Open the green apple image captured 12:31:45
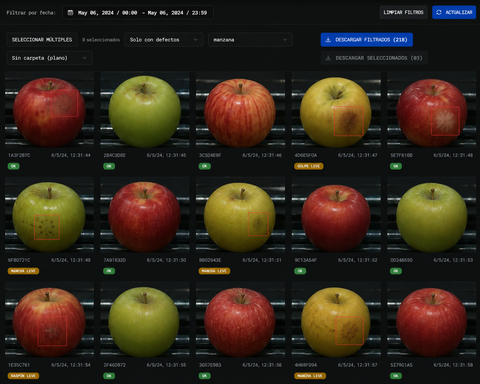The height and width of the screenshot is (384, 480). coord(145,110)
